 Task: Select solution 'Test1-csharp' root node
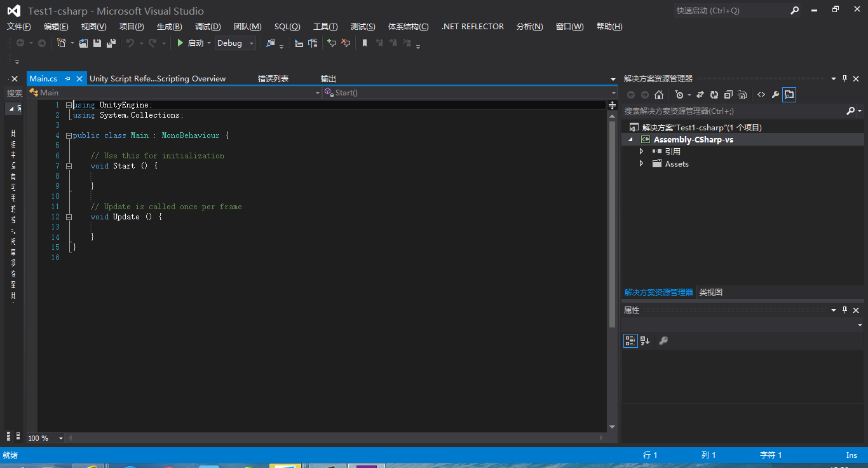[702, 127]
